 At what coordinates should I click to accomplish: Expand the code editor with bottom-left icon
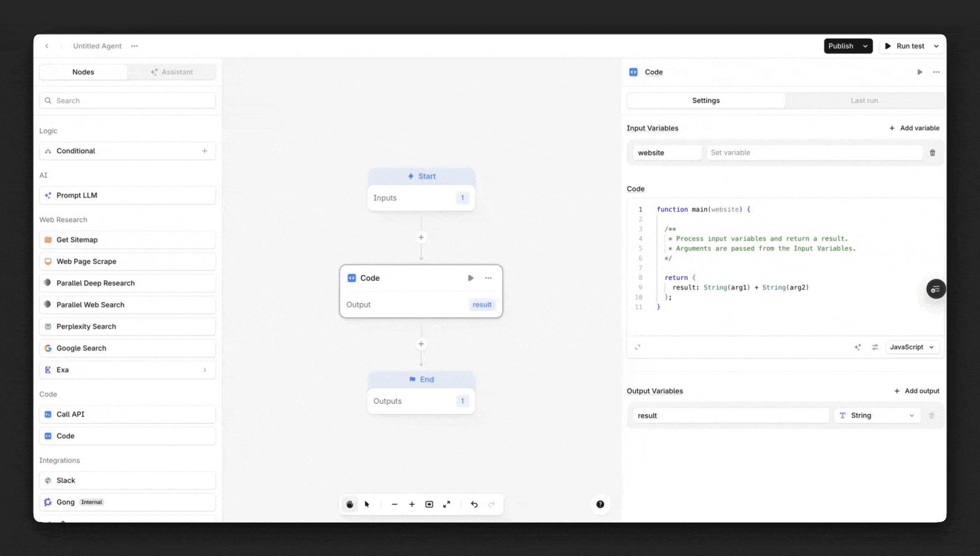[638, 347]
